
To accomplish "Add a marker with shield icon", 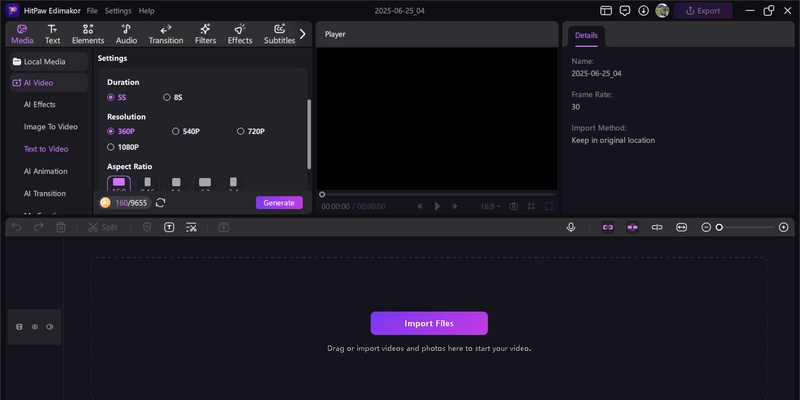I will 147,228.
